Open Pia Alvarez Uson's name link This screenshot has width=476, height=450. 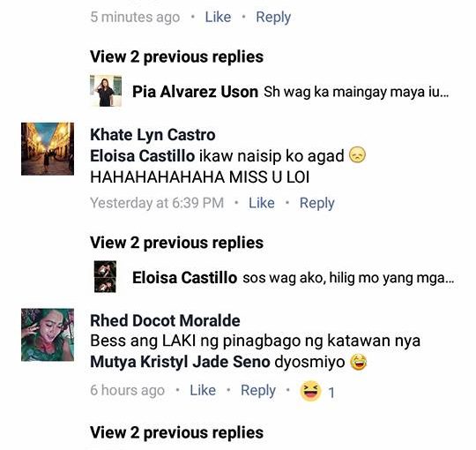tap(195, 92)
